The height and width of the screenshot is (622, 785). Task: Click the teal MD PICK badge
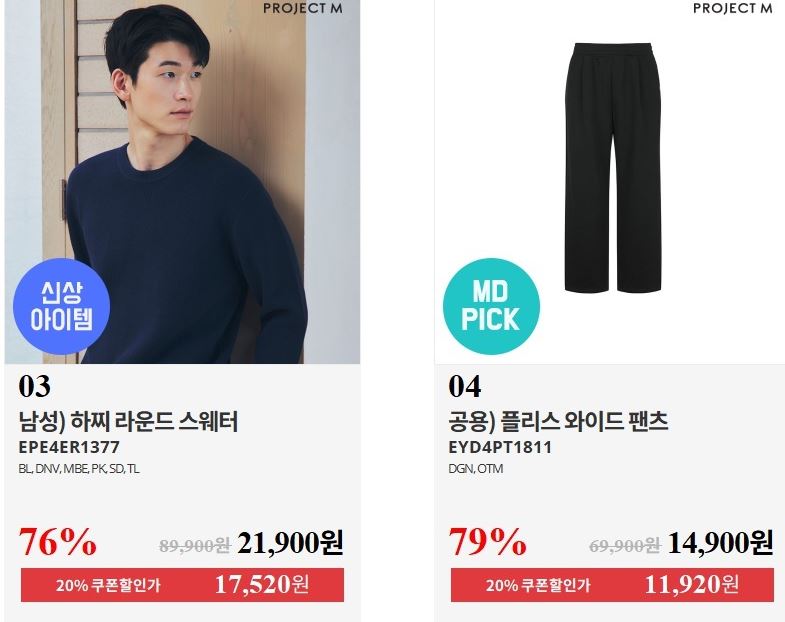click(491, 306)
